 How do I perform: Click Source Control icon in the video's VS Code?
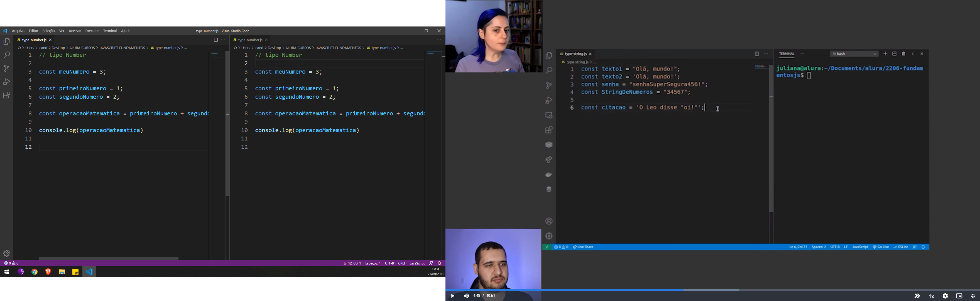click(548, 85)
